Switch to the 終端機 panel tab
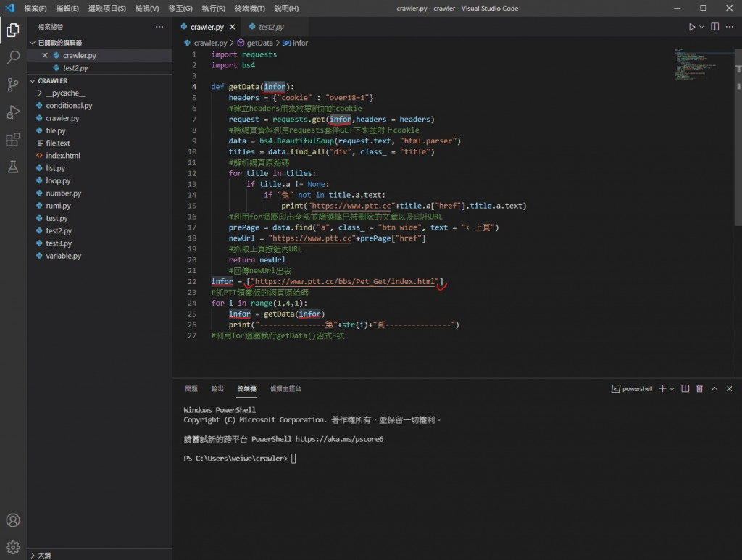 pyautogui.click(x=246, y=389)
